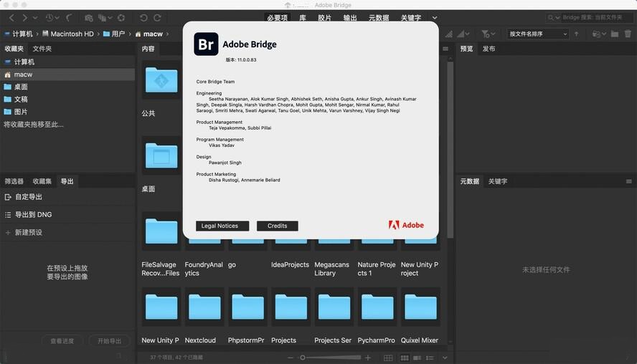Open filter by rating funnel menu
Screen dimensions: 637x364
pyautogui.click(x=488, y=34)
